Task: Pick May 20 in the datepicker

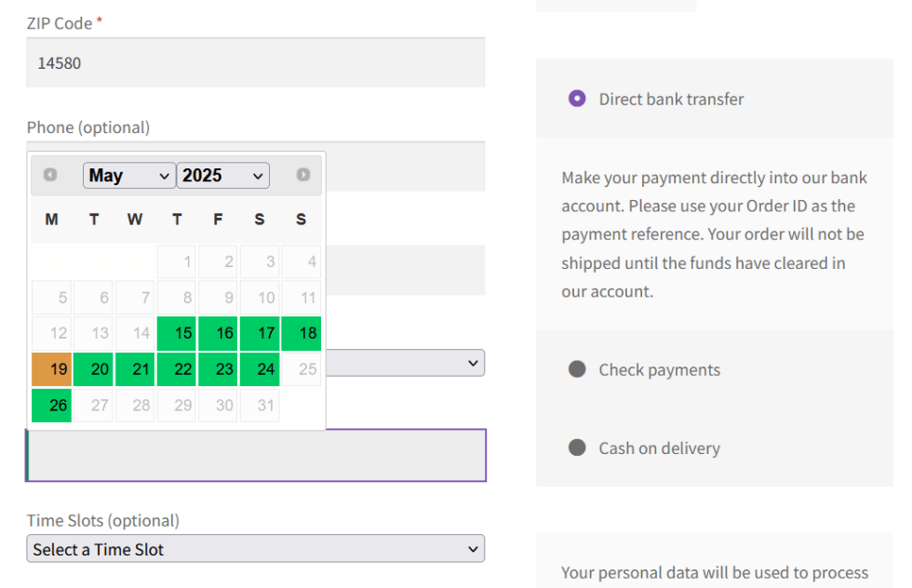Action: click(x=94, y=369)
